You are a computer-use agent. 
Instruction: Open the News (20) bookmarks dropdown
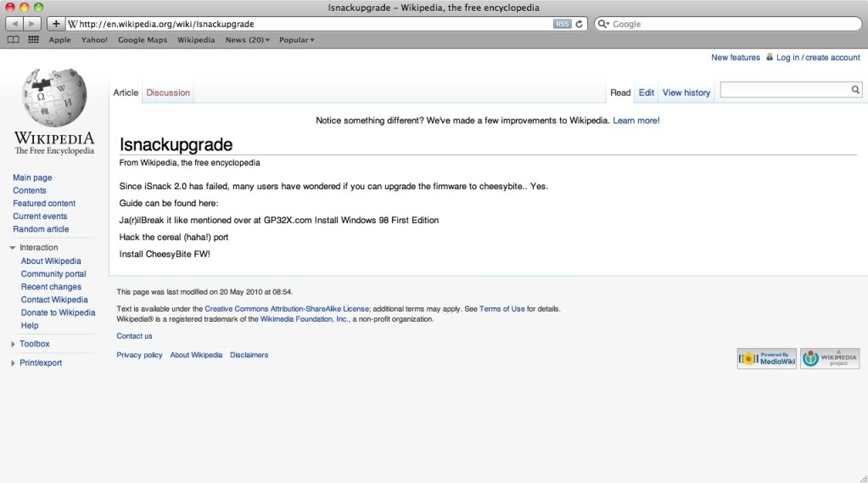point(247,40)
